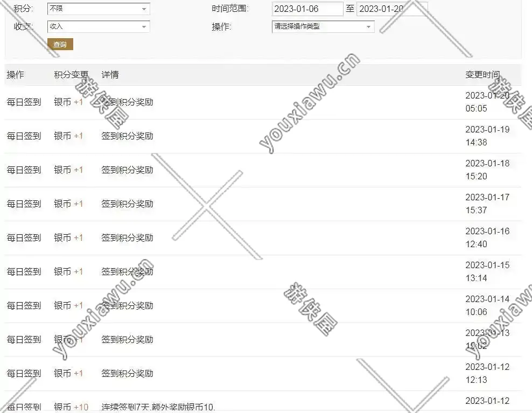Viewport: 532px width, 413px height.
Task: Open the 积分 dropdown showing 不限
Action: (x=98, y=9)
